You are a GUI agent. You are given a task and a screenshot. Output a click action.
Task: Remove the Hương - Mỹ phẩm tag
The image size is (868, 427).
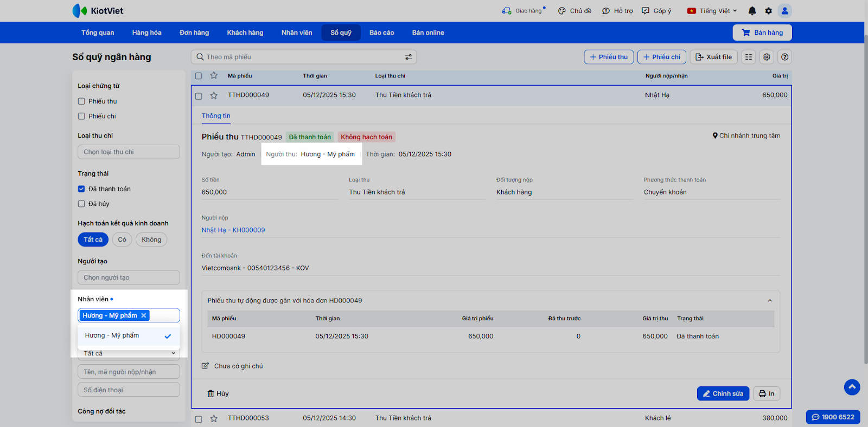tap(144, 315)
